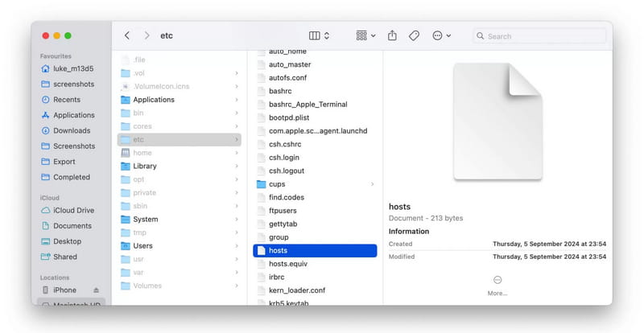Open the bin folder

pyautogui.click(x=179, y=113)
